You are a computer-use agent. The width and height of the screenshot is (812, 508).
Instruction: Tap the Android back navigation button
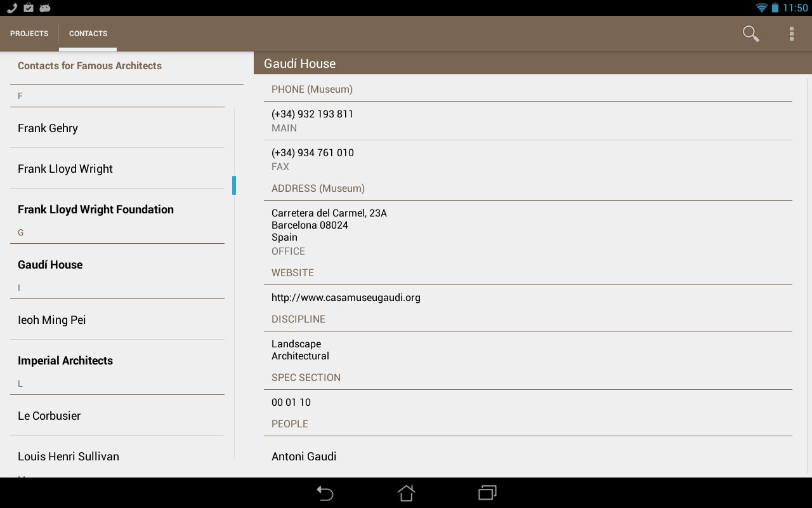pos(325,493)
